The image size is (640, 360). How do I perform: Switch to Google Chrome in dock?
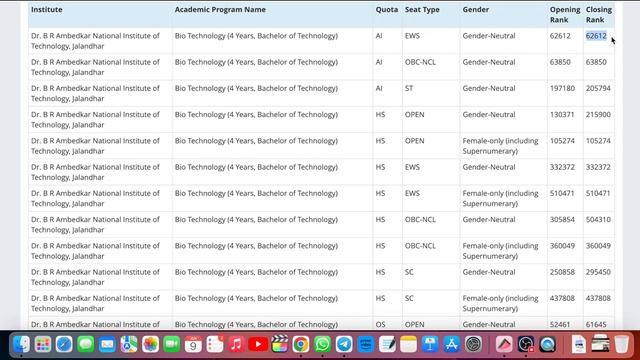[x=301, y=344]
